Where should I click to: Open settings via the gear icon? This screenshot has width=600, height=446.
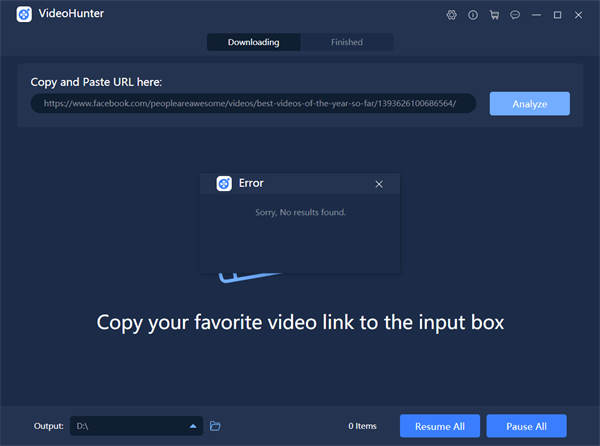452,15
